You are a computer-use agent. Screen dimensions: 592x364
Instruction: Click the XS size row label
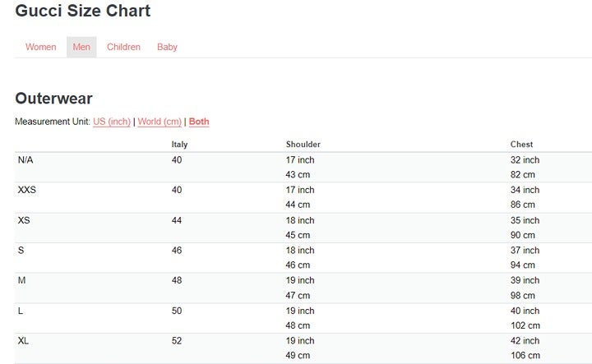pyautogui.click(x=24, y=220)
